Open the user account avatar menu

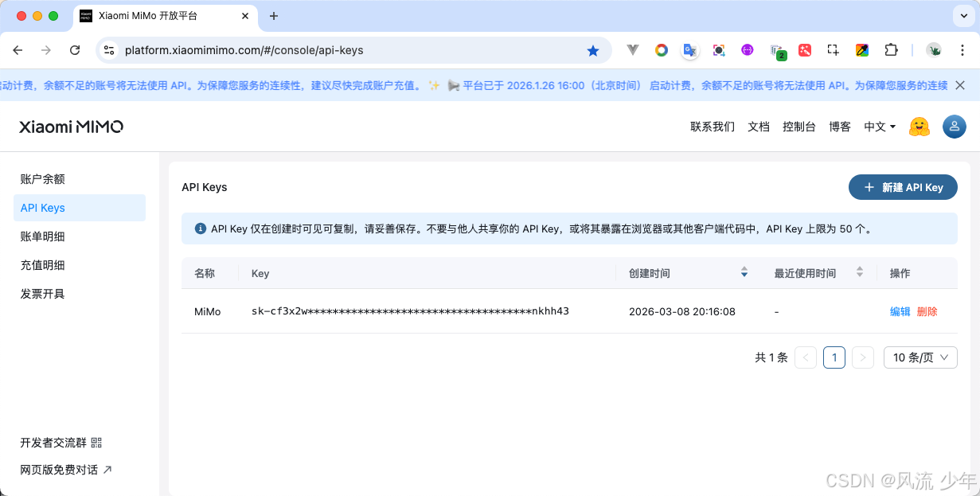point(954,127)
